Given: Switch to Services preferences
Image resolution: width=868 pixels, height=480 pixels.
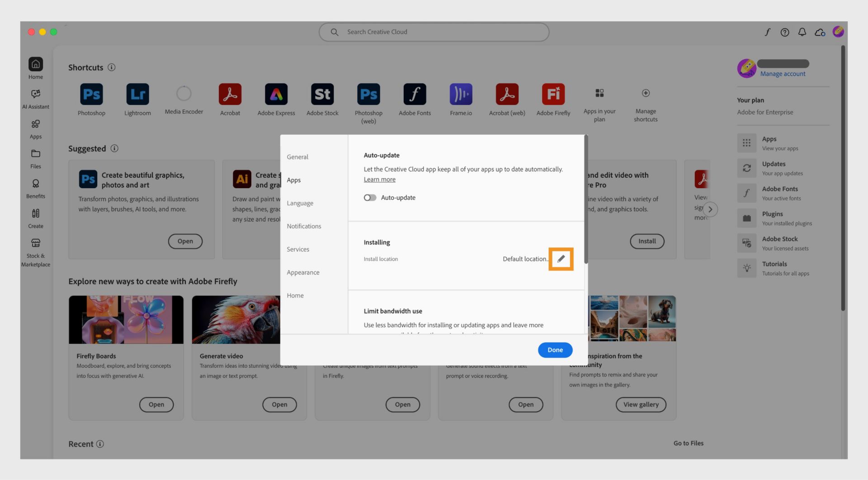Looking at the screenshot, I should (x=298, y=249).
